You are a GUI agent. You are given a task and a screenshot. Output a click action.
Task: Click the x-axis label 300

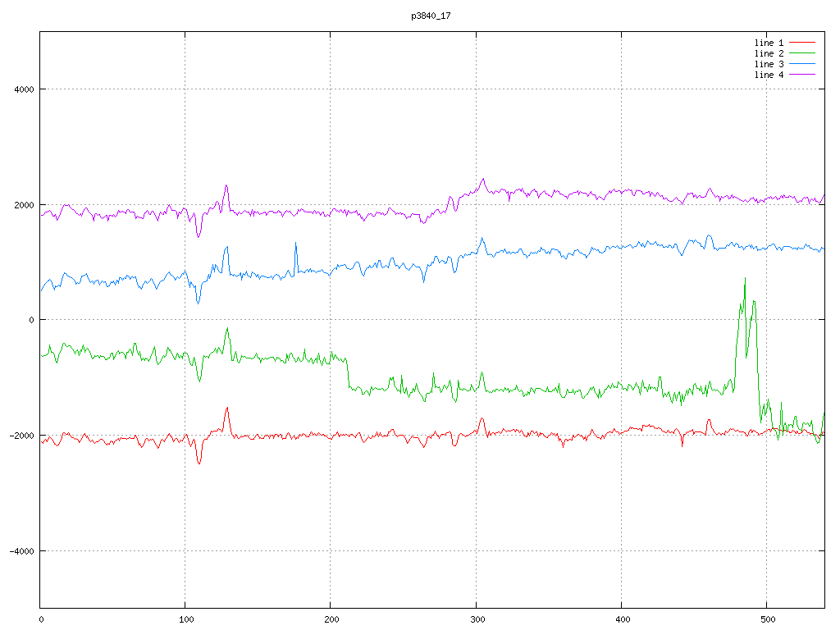[x=477, y=620]
